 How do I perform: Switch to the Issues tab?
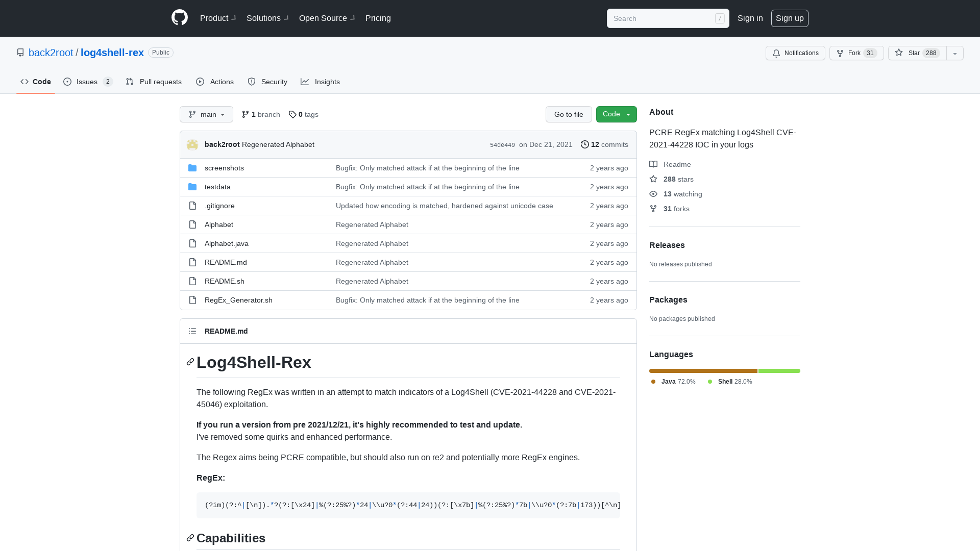click(88, 82)
